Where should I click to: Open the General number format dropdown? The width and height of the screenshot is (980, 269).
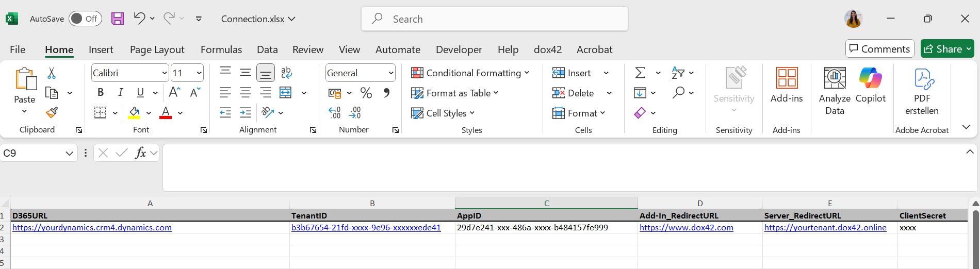tap(391, 73)
